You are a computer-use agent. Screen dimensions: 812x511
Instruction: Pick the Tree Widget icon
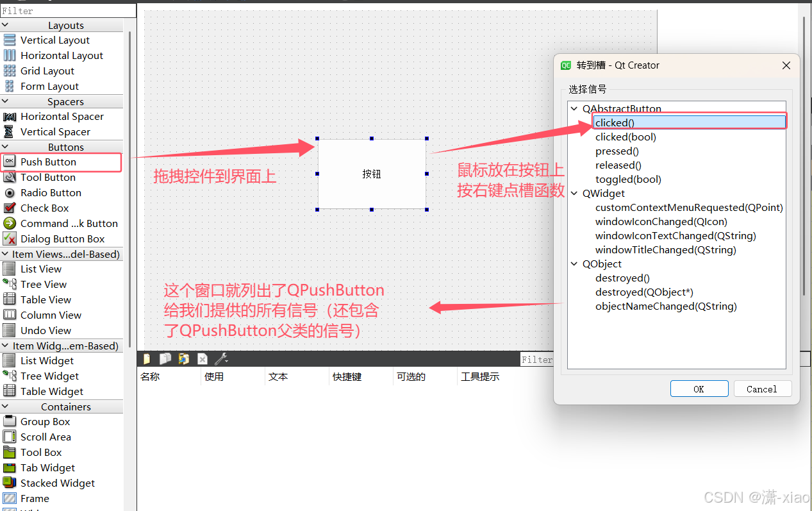tap(10, 376)
